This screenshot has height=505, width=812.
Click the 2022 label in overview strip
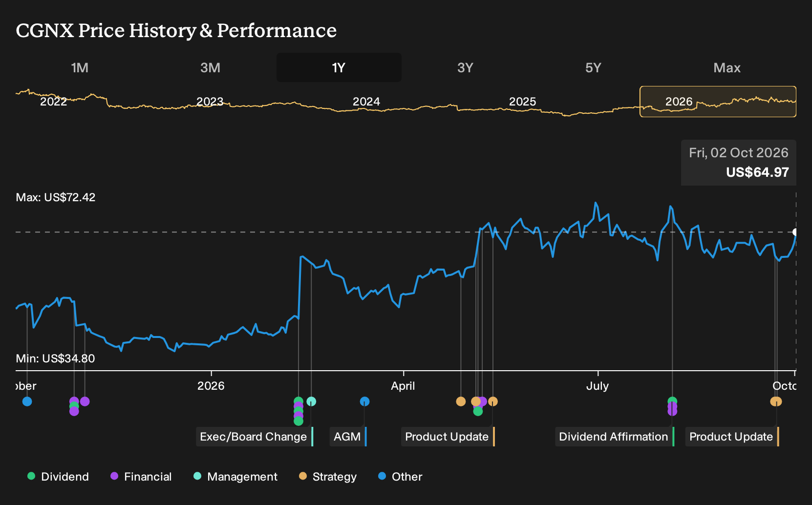(x=53, y=102)
